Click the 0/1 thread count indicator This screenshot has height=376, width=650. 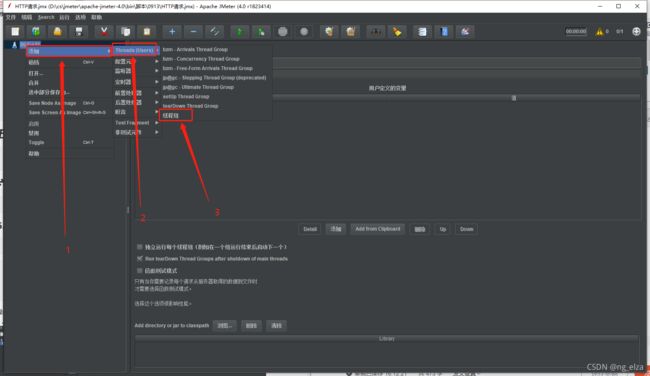pyautogui.click(x=620, y=32)
